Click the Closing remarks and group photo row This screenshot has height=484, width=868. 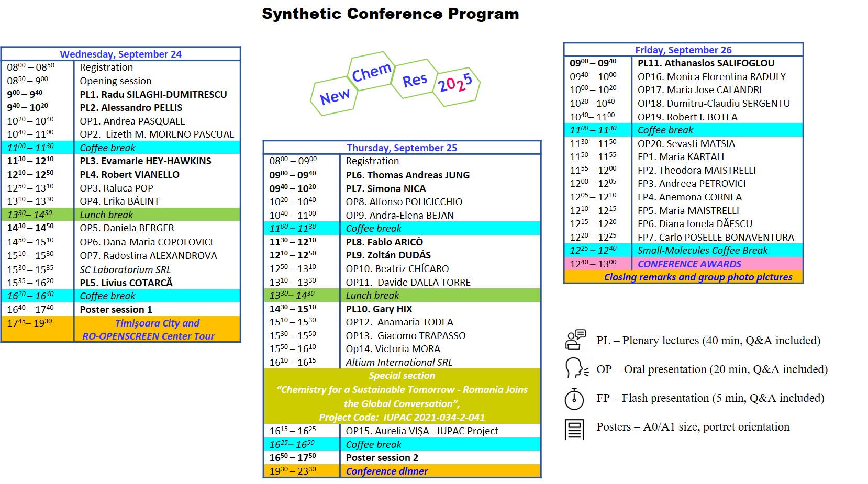tap(698, 277)
